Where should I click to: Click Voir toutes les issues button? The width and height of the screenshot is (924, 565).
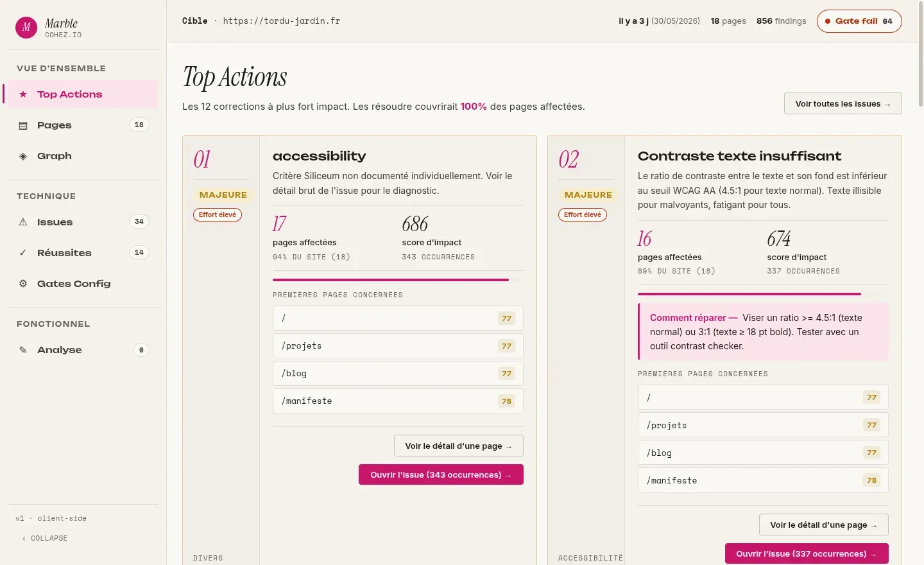[x=843, y=104]
